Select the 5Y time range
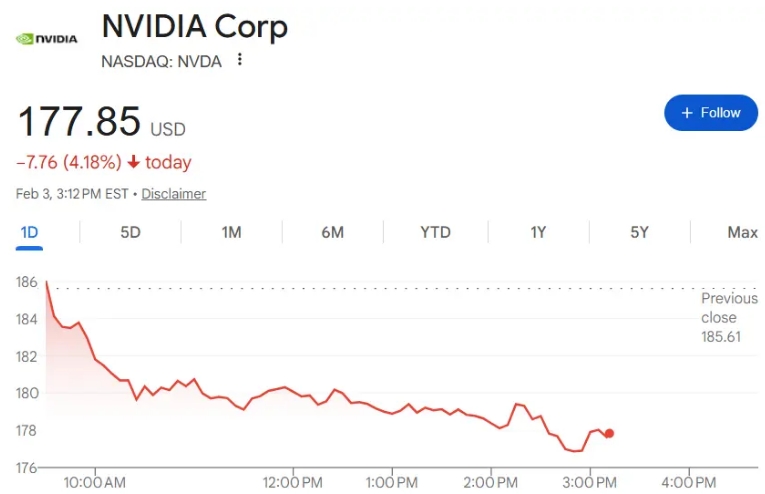Viewport: 765px width, 494px height. [639, 233]
